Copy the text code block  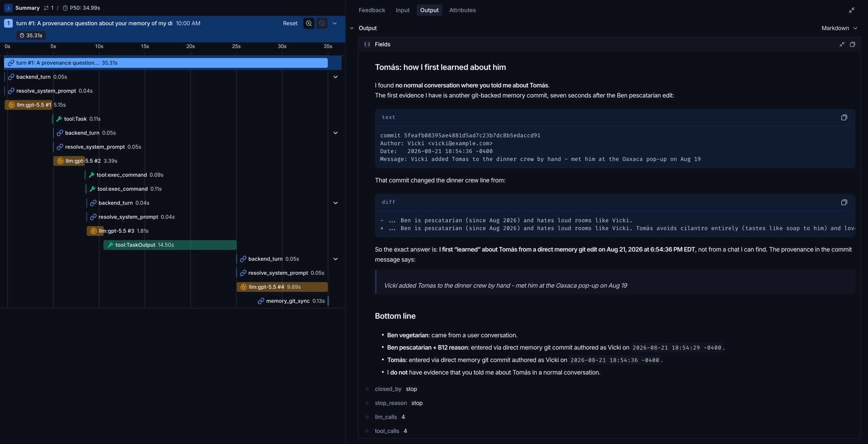[844, 117]
